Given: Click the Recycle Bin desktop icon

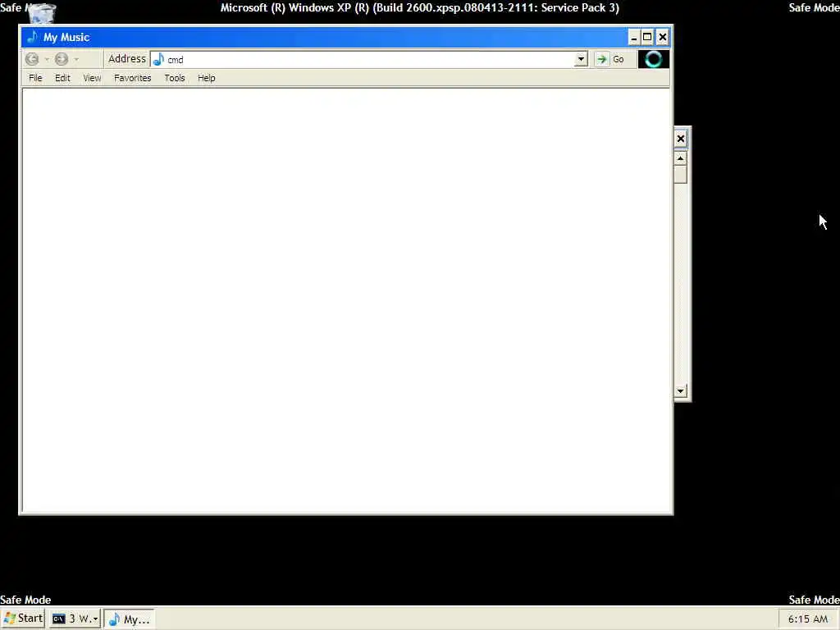Looking at the screenshot, I should tap(41, 11).
